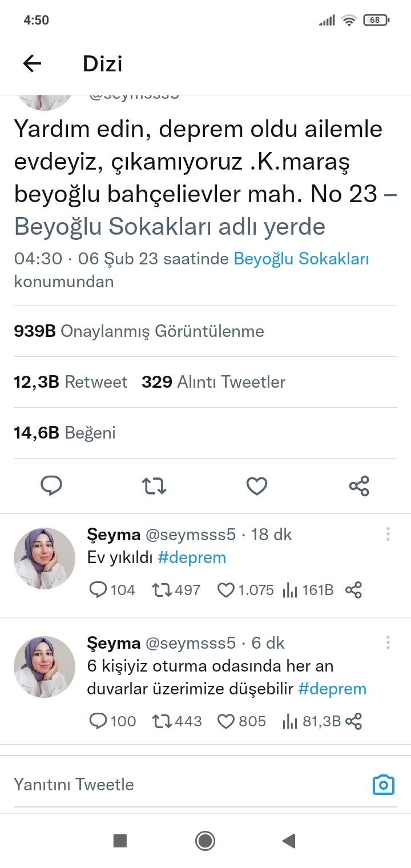
Task: Tap the back arrow in header
Action: point(33,63)
